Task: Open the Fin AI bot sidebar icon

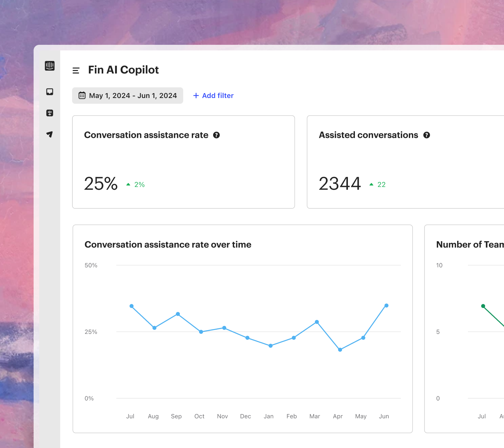Action: point(50,113)
